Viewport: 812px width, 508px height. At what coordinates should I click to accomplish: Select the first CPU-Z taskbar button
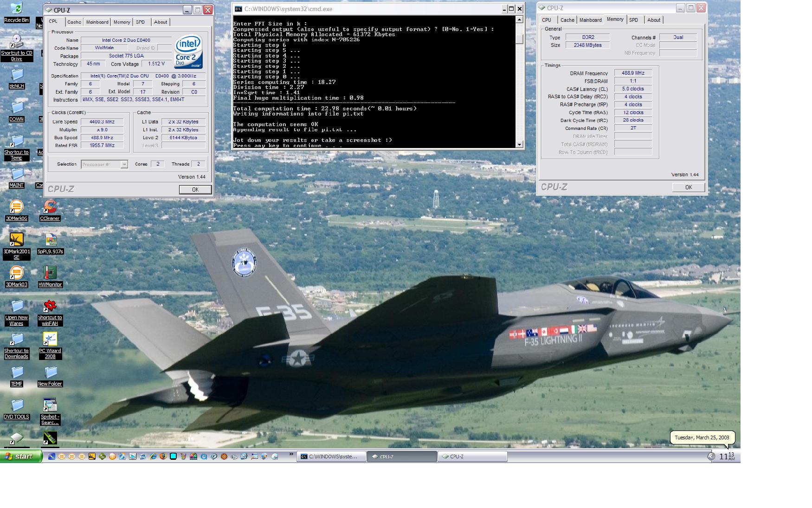(x=402, y=457)
